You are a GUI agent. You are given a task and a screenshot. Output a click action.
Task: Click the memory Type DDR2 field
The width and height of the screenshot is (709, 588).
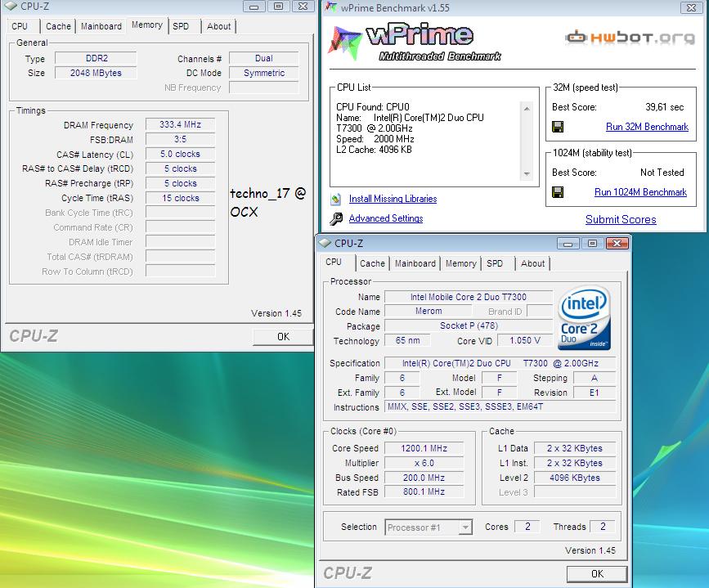[x=96, y=58]
